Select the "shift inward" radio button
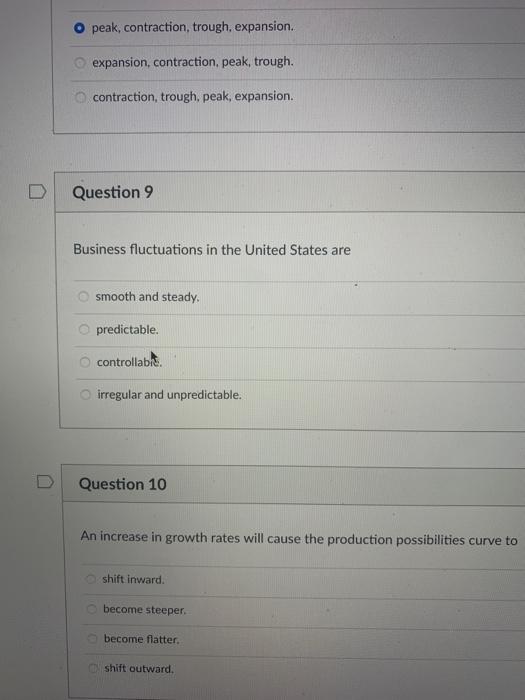This screenshot has width=525, height=700. click(x=91, y=579)
